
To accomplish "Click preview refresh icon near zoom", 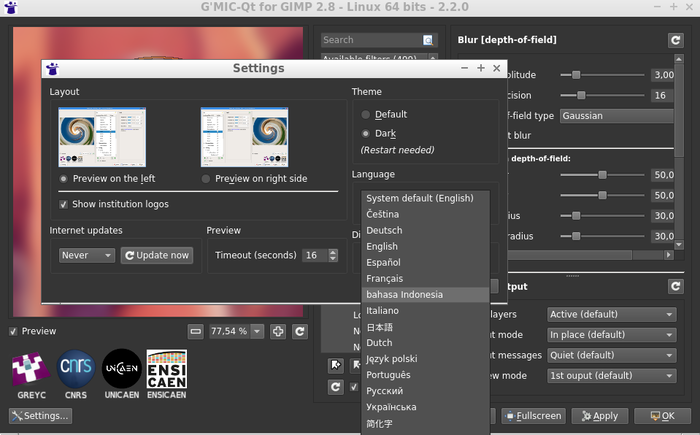I will pos(300,331).
